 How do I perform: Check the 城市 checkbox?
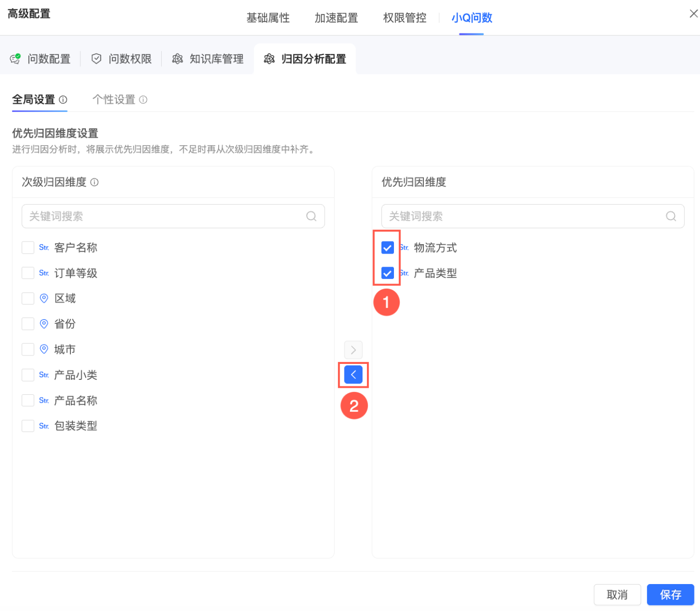point(28,349)
